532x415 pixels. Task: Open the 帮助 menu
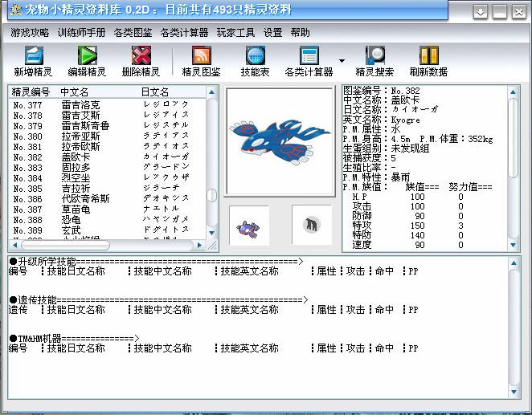(300, 33)
